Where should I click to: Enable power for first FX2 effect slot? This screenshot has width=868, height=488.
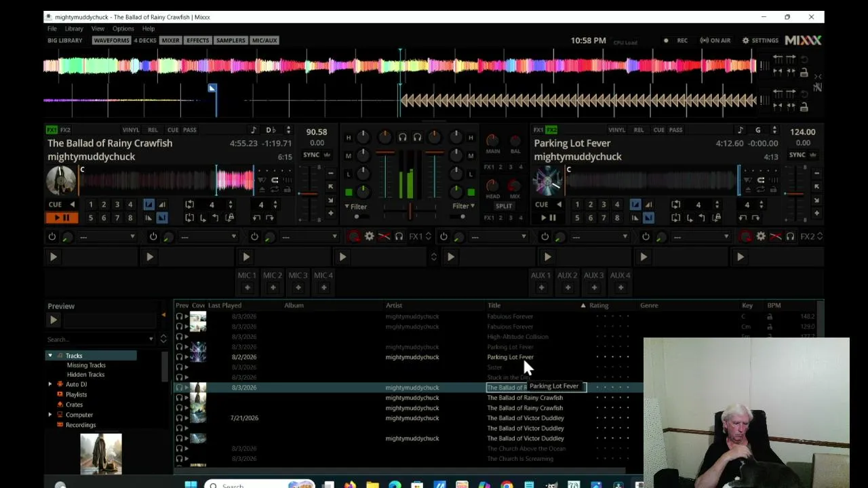point(443,237)
